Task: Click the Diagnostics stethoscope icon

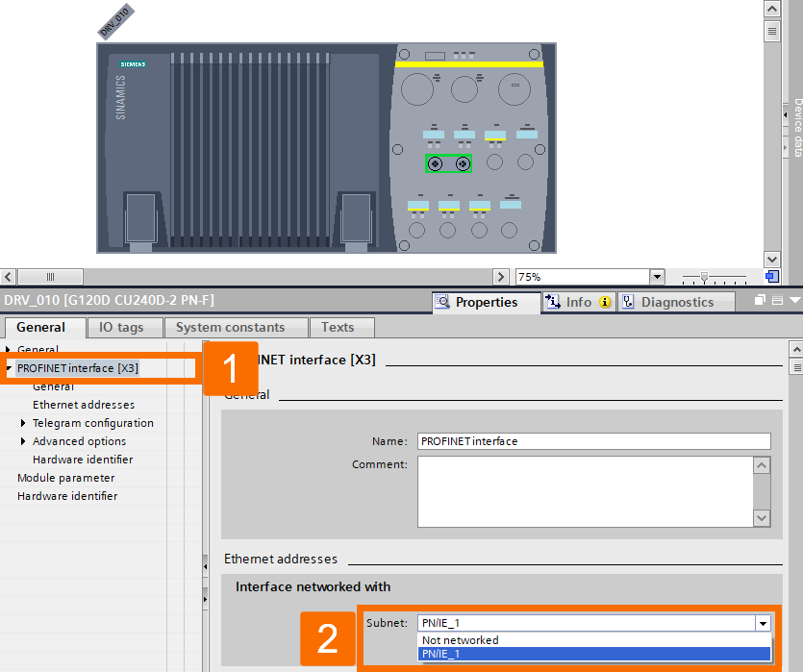Action: [x=628, y=302]
